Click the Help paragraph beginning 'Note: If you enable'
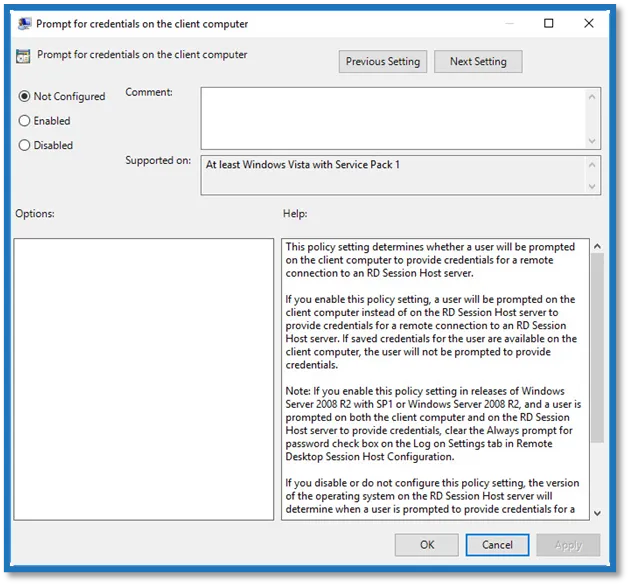The width and height of the screenshot is (629, 585). [433, 424]
